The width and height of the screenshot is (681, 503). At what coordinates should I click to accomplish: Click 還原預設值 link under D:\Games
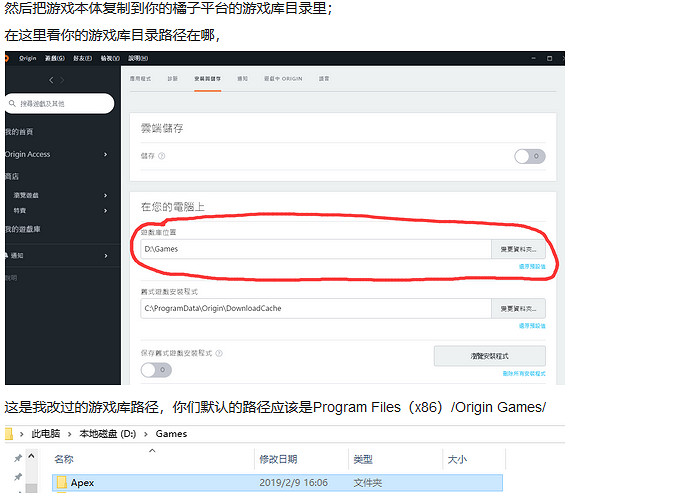[531, 267]
